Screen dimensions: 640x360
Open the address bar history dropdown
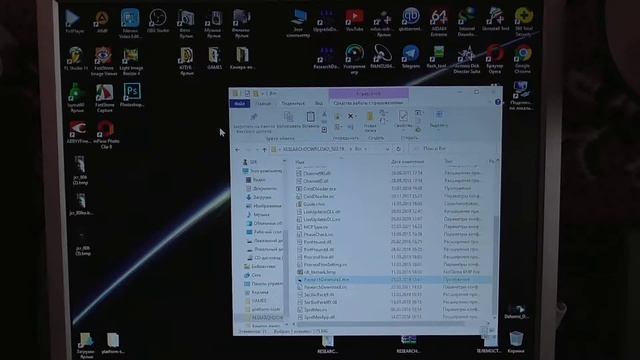pyautogui.click(x=387, y=149)
